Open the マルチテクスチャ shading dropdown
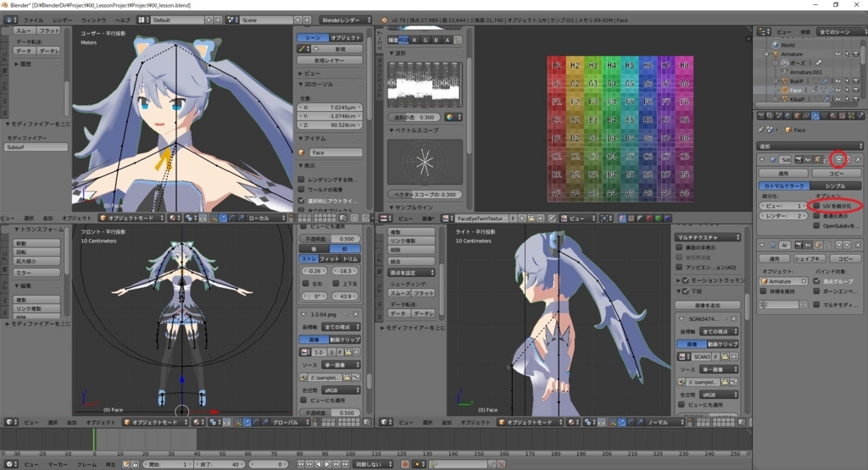This screenshot has width=868, height=470. click(708, 237)
